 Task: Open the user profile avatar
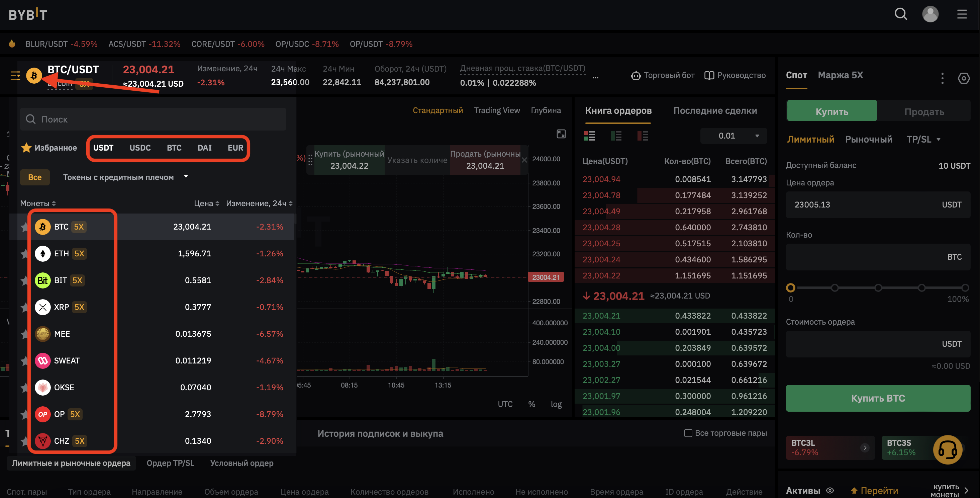click(x=930, y=14)
